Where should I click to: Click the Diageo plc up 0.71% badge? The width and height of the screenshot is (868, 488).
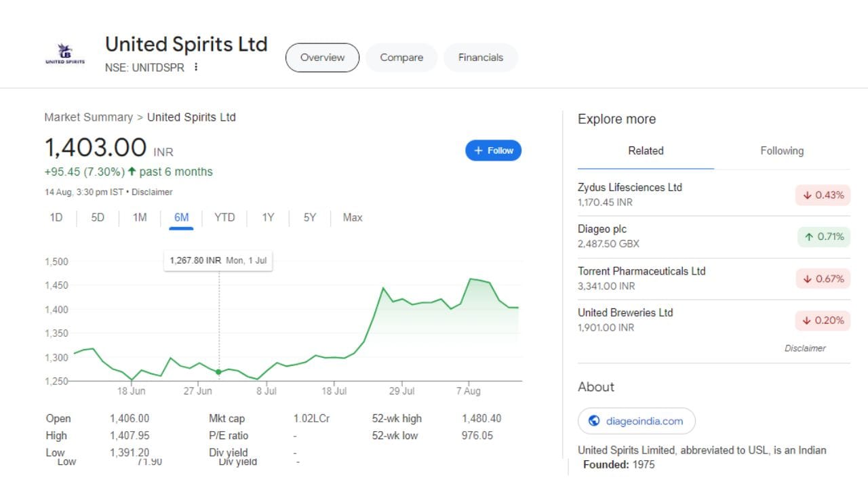tap(823, 237)
